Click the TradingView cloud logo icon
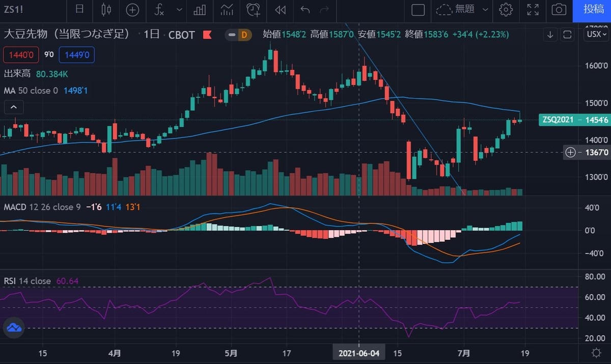The width and height of the screenshot is (611, 364). (x=14, y=328)
